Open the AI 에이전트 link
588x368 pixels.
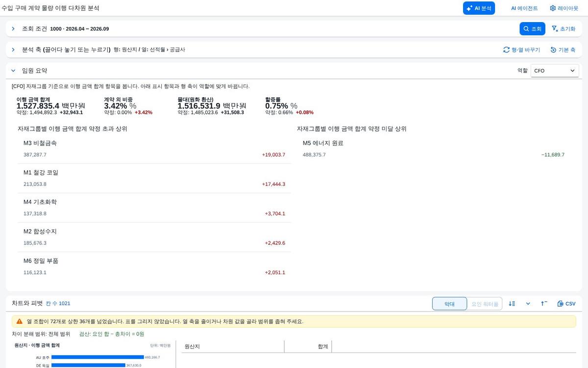click(x=524, y=8)
